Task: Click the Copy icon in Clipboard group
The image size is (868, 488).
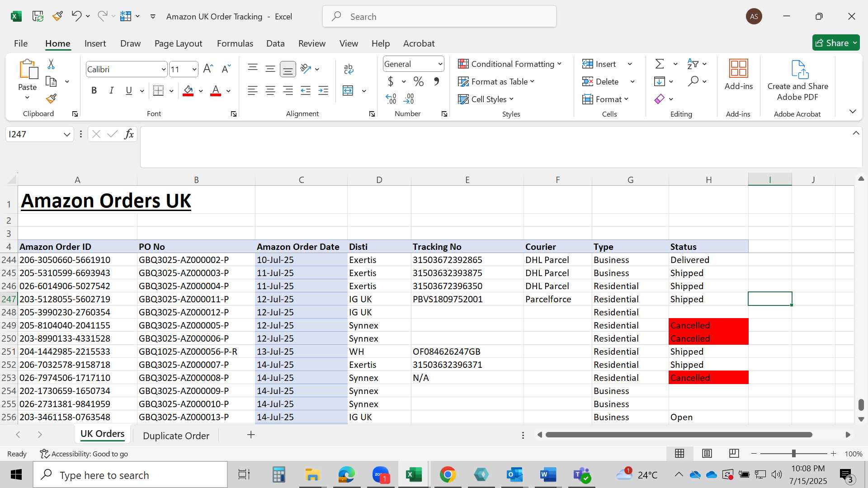Action: pyautogui.click(x=51, y=82)
